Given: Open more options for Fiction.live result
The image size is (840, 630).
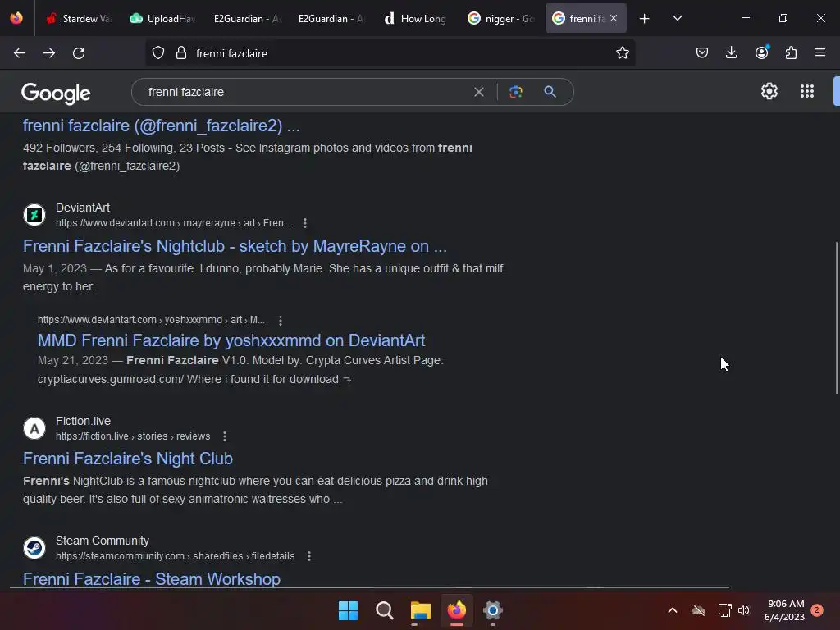Looking at the screenshot, I should pos(225,436).
